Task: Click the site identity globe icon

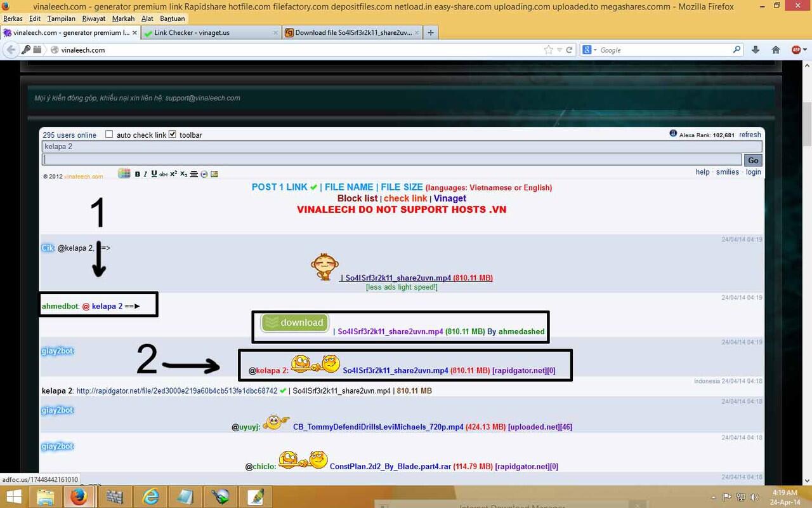Action: coord(55,50)
